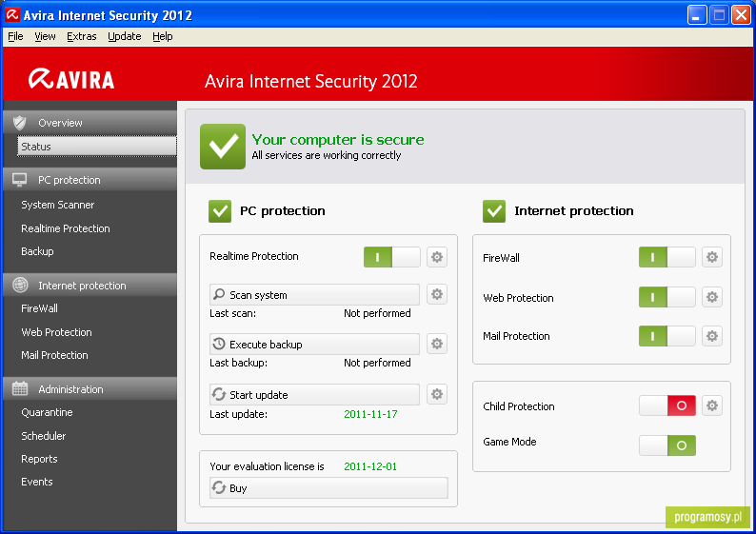This screenshot has width=756, height=534.
Task: Open Child Protection configuration gear icon
Action: click(712, 405)
